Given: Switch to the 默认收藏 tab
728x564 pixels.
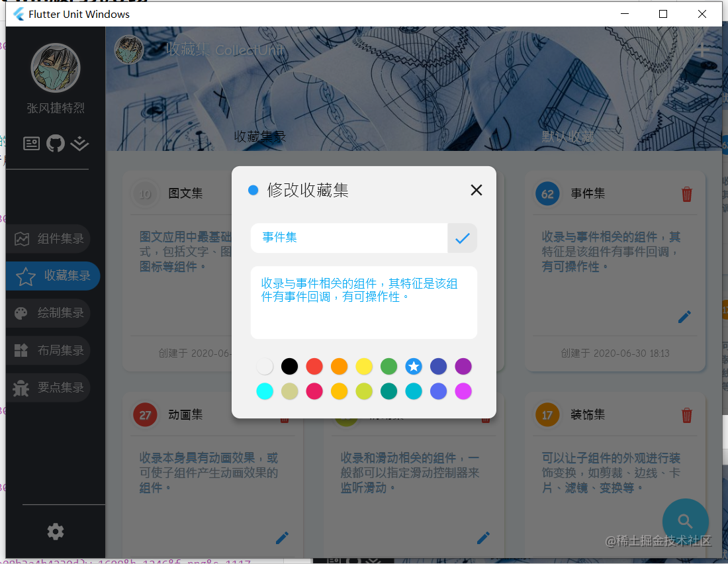Looking at the screenshot, I should pyautogui.click(x=566, y=137).
